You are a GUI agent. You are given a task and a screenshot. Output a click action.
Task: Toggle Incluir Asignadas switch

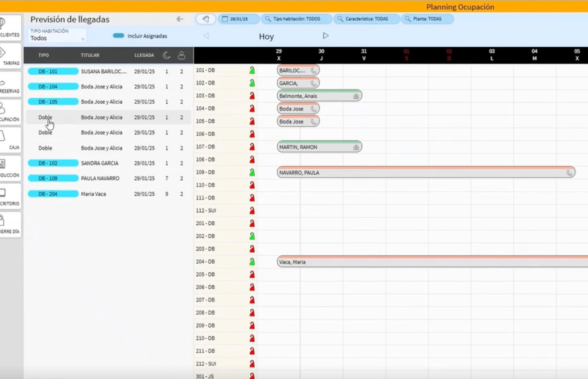(118, 36)
